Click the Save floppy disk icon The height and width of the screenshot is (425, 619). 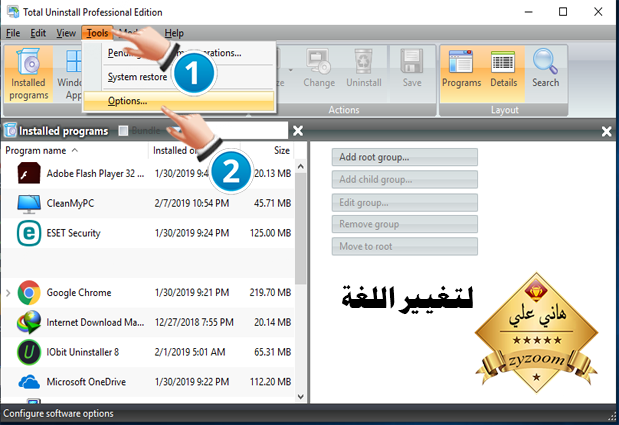pyautogui.click(x=411, y=61)
